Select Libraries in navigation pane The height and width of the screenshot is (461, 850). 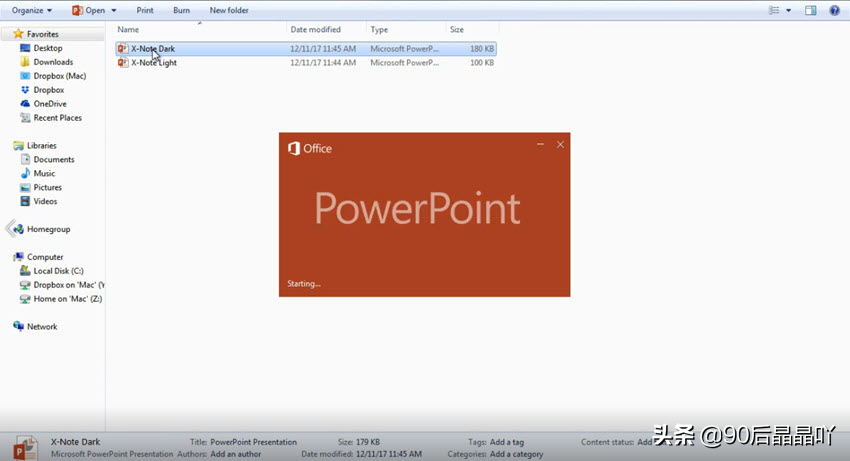tap(42, 146)
